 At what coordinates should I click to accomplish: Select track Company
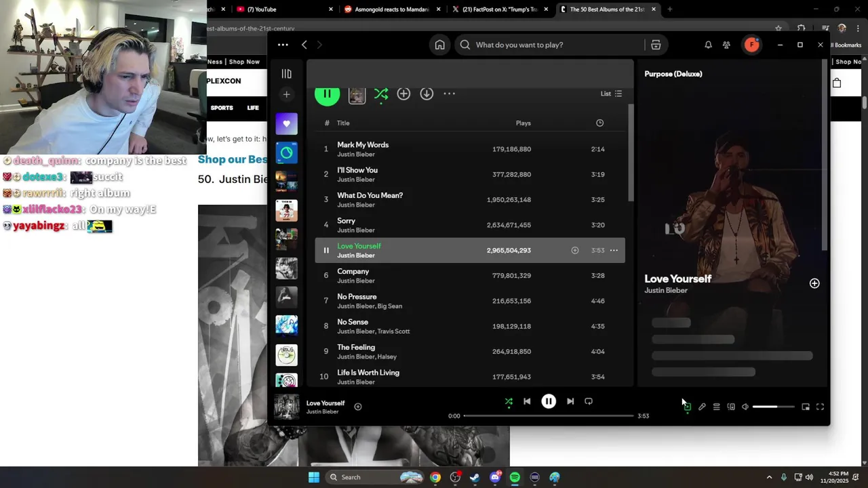pyautogui.click(x=470, y=275)
